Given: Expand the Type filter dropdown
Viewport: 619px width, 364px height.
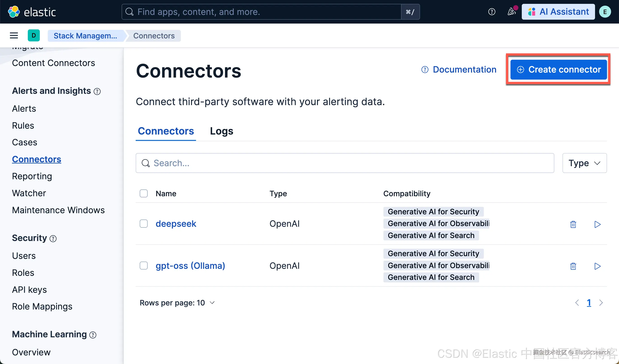Looking at the screenshot, I should [x=584, y=163].
